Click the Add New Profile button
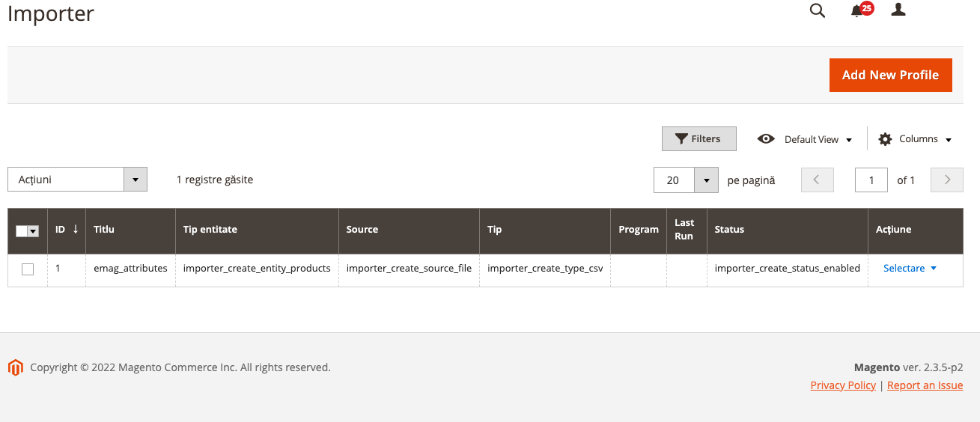 coord(890,75)
